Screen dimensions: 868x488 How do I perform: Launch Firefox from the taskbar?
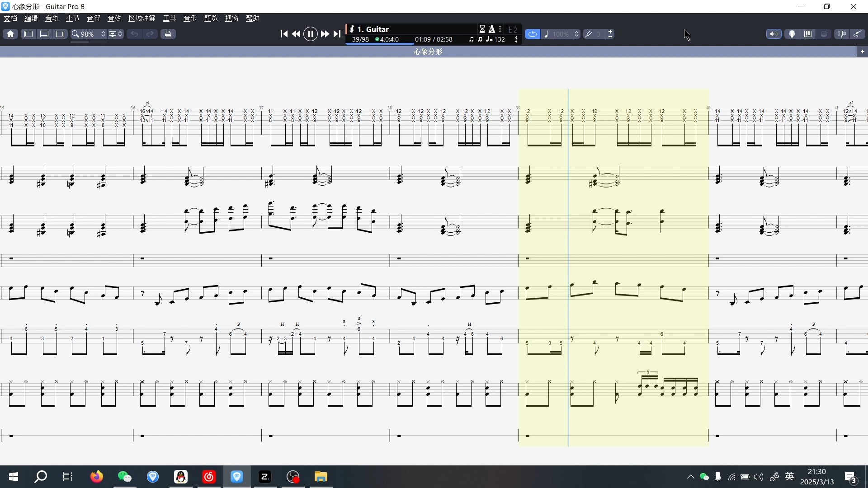96,477
